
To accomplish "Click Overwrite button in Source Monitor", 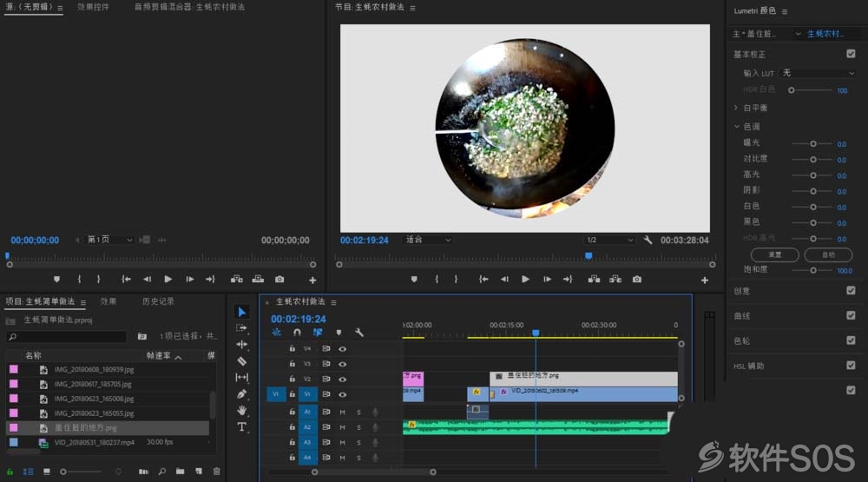I will click(x=258, y=280).
